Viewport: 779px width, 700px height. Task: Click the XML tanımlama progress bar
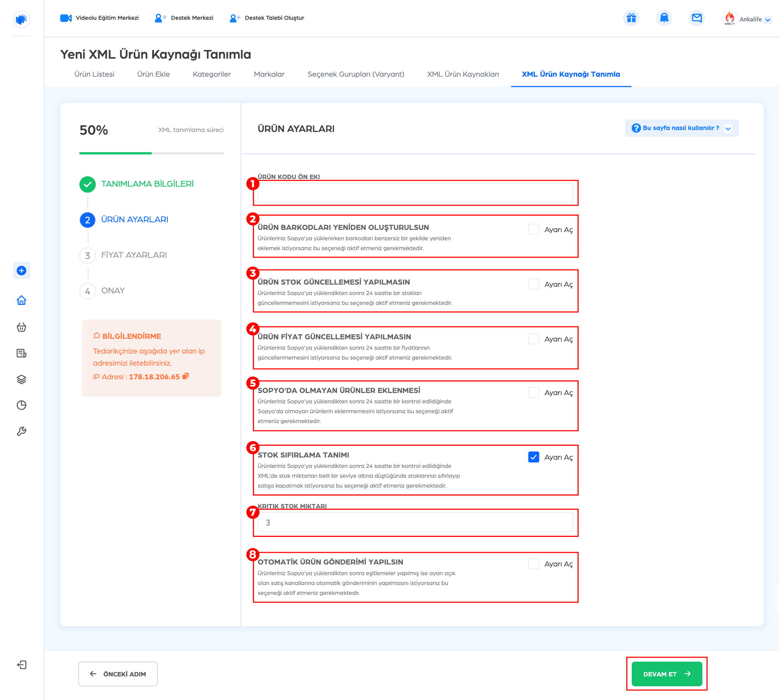point(152,153)
